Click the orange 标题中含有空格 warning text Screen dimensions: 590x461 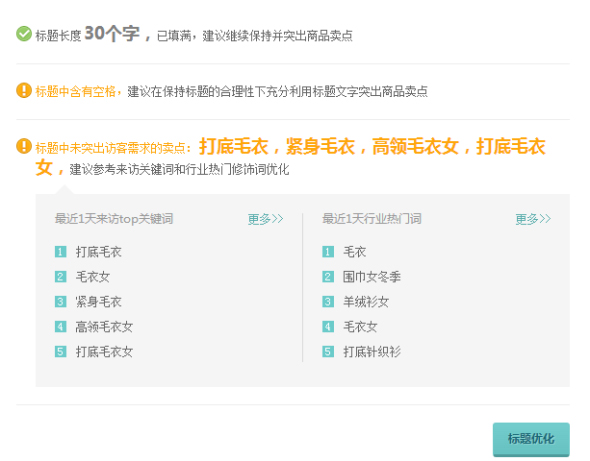75,91
